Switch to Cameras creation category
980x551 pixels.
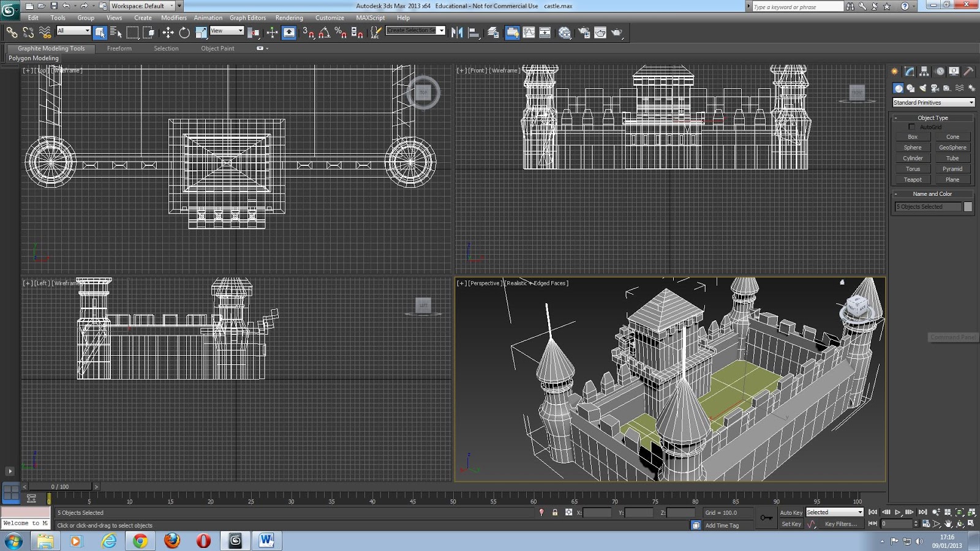coord(935,88)
